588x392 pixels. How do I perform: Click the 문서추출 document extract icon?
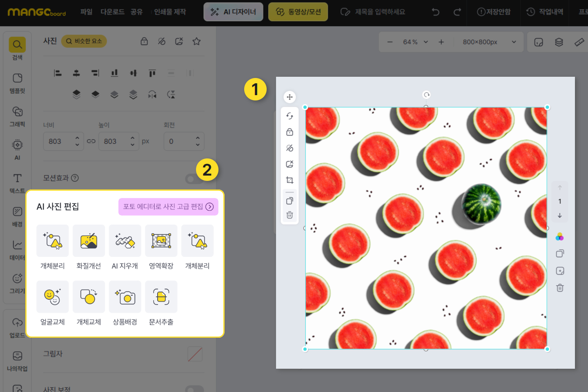[x=161, y=297]
